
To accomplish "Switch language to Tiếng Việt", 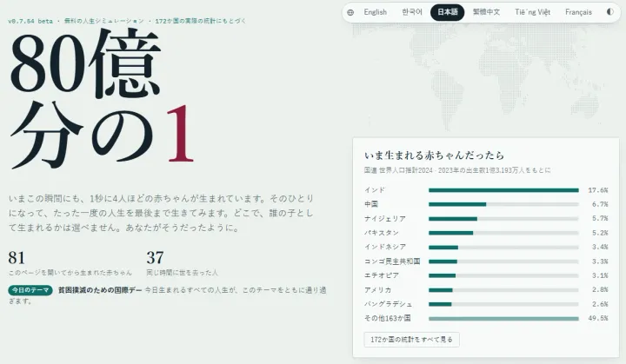I will tap(532, 12).
